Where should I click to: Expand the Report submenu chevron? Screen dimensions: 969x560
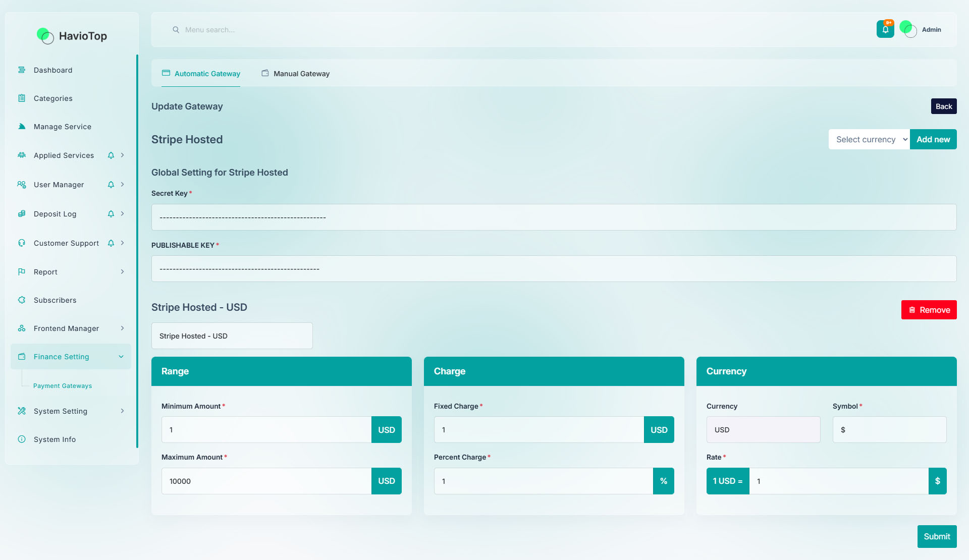click(x=122, y=272)
